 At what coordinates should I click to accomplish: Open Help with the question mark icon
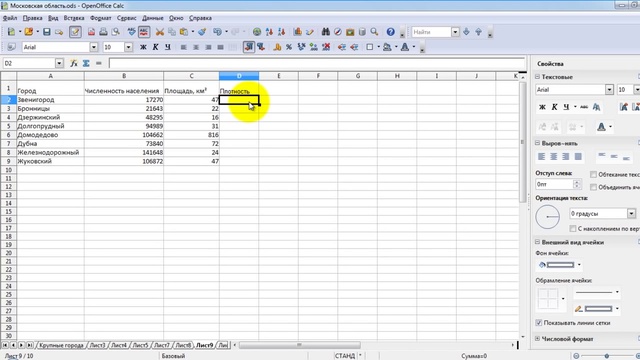tap(391, 32)
